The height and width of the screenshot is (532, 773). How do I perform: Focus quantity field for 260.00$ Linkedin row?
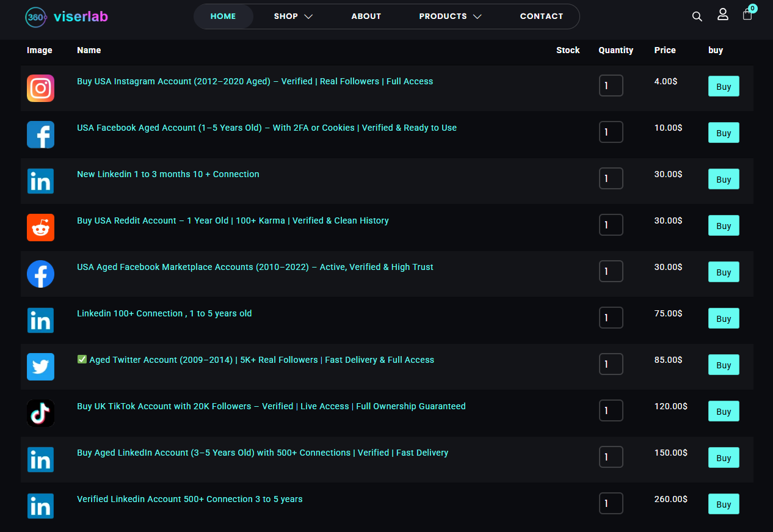[611, 503]
